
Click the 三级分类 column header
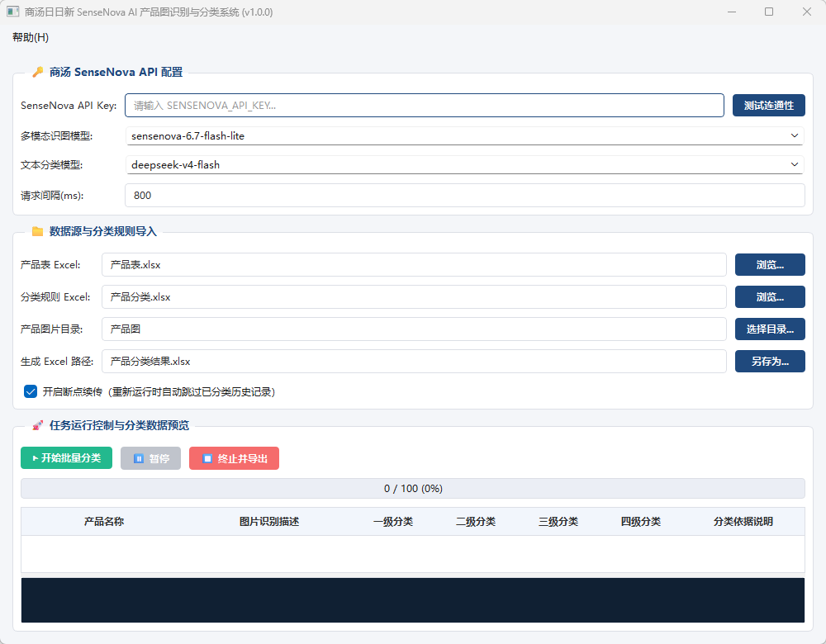(558, 521)
